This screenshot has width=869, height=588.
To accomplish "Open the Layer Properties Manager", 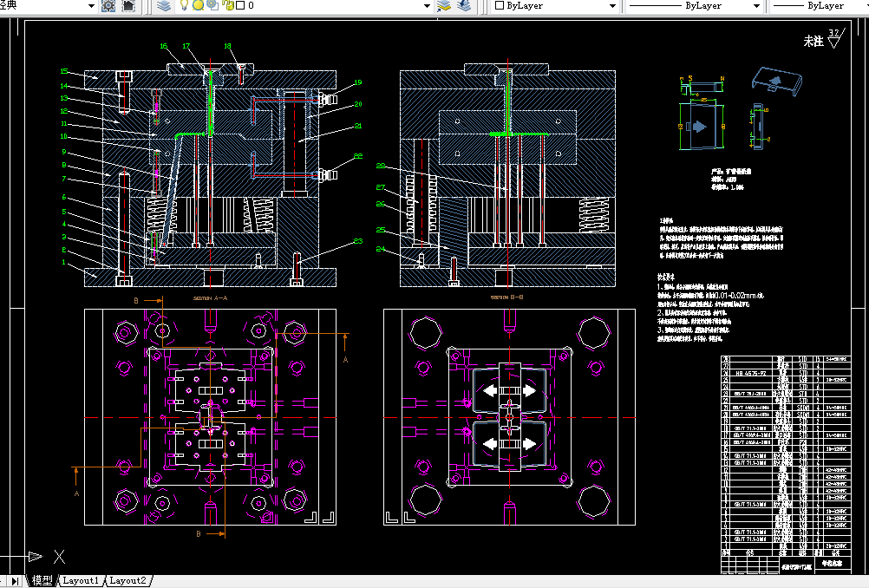I will click(x=164, y=6).
